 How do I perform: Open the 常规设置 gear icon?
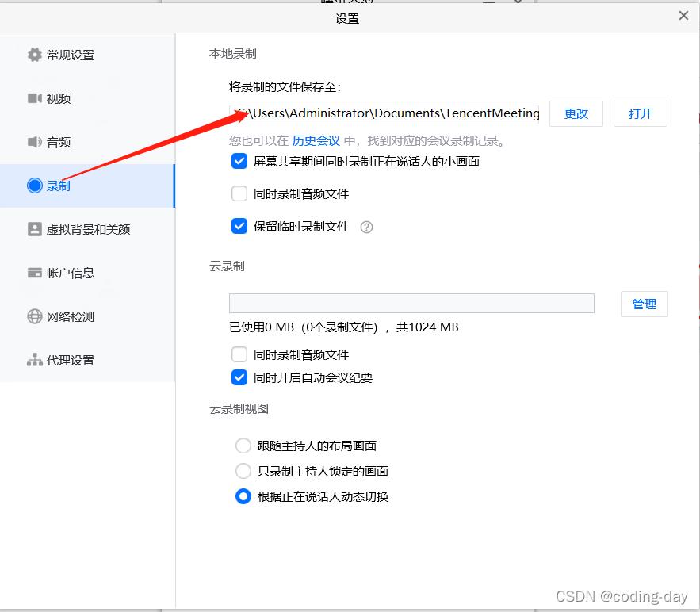tap(35, 55)
